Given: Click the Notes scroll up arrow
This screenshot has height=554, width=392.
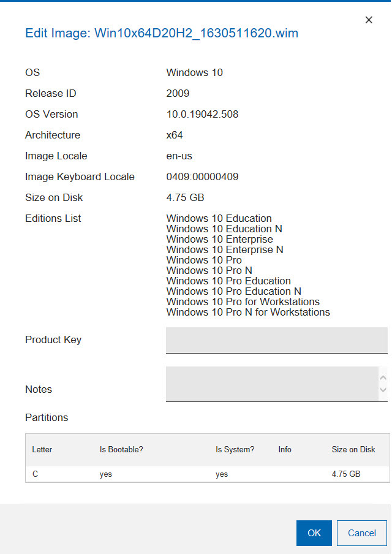Looking at the screenshot, I should 383,377.
